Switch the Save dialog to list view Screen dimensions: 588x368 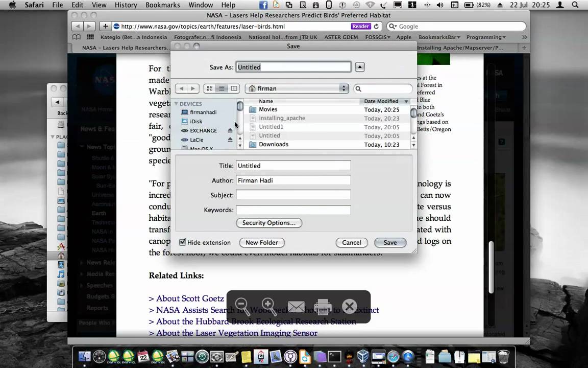(x=222, y=88)
